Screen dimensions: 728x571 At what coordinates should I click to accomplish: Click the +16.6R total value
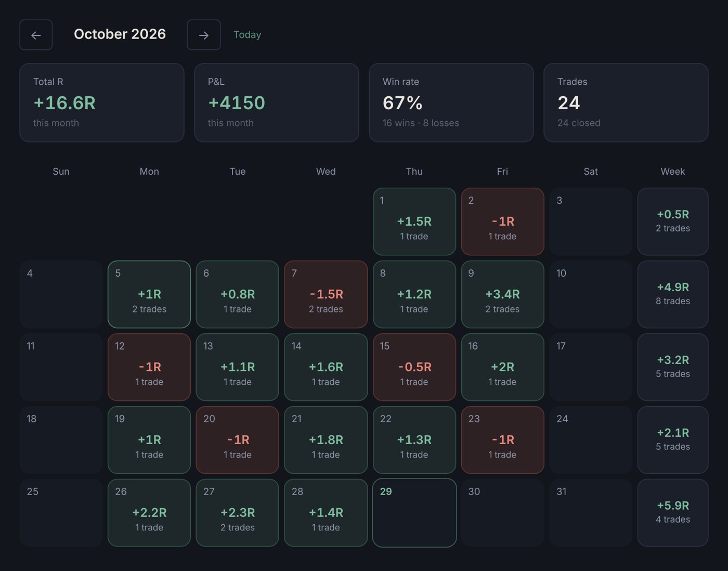(64, 103)
